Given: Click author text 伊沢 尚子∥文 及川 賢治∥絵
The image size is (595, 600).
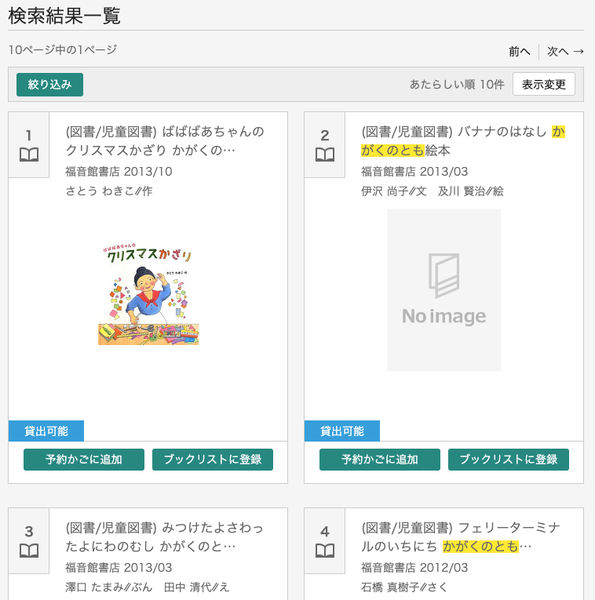Looking at the screenshot, I should pos(432,191).
